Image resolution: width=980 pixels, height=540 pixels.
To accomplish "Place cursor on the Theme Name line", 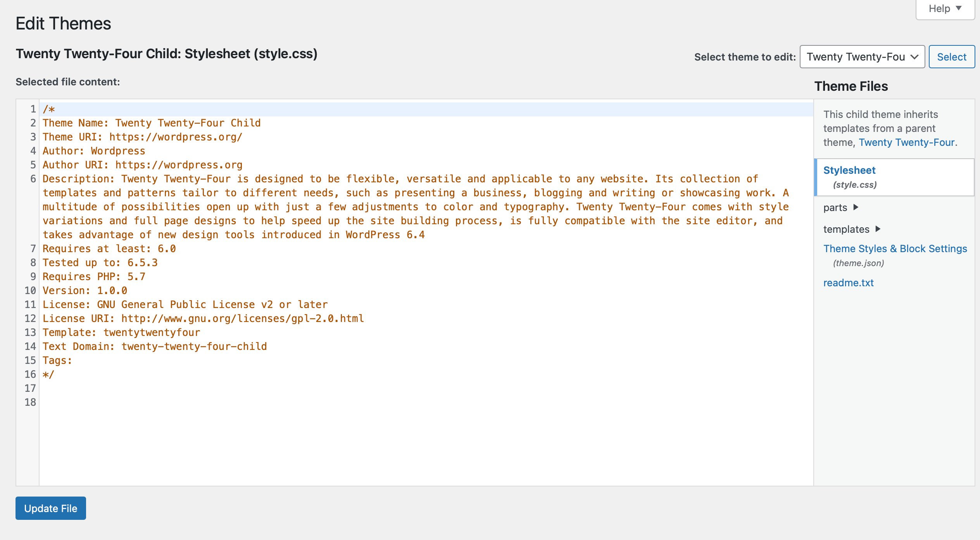I will click(x=151, y=123).
